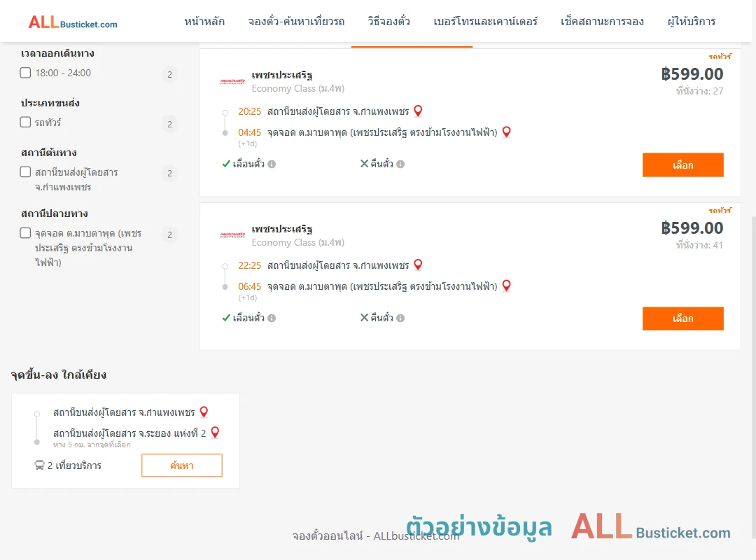Open วิธีจองตั๋ว menu item
This screenshot has width=756, height=560.
coord(388,22)
